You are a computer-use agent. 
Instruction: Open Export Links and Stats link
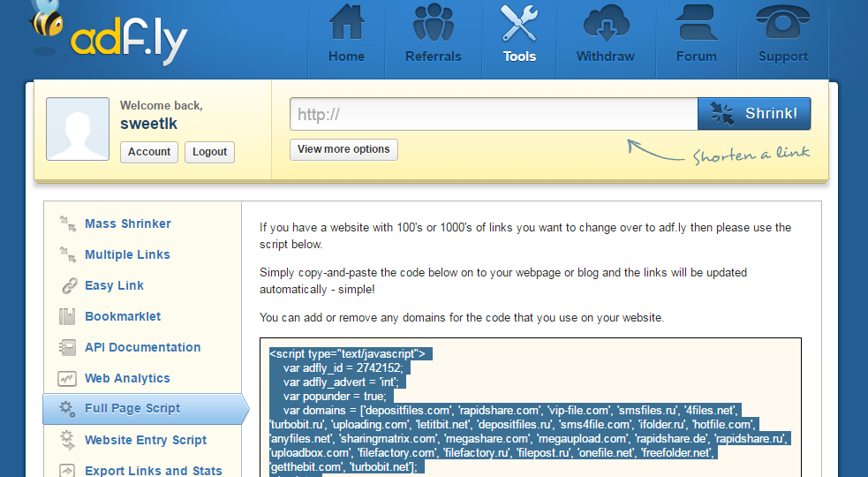[154, 470]
